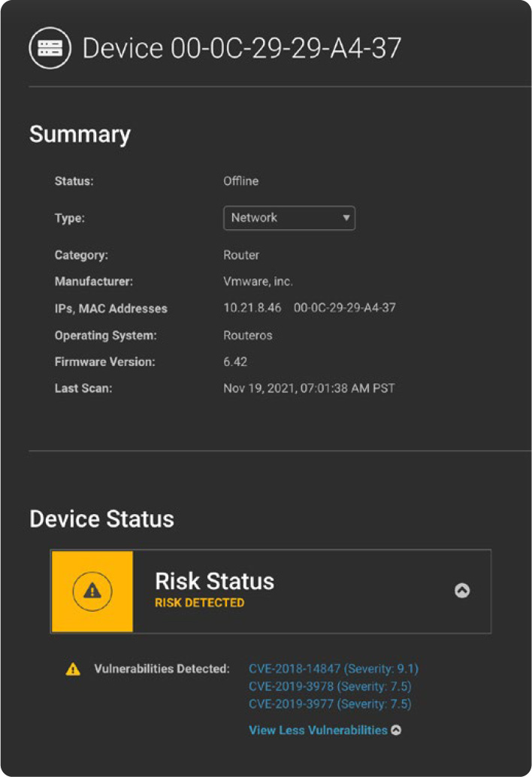The width and height of the screenshot is (532, 777).
Task: Click the Offline status value
Action: click(240, 181)
